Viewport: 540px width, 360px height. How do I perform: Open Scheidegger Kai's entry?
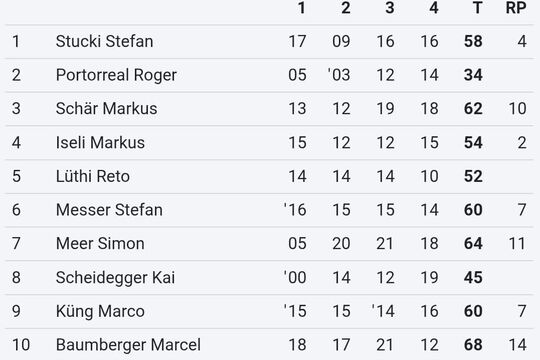[115, 278]
